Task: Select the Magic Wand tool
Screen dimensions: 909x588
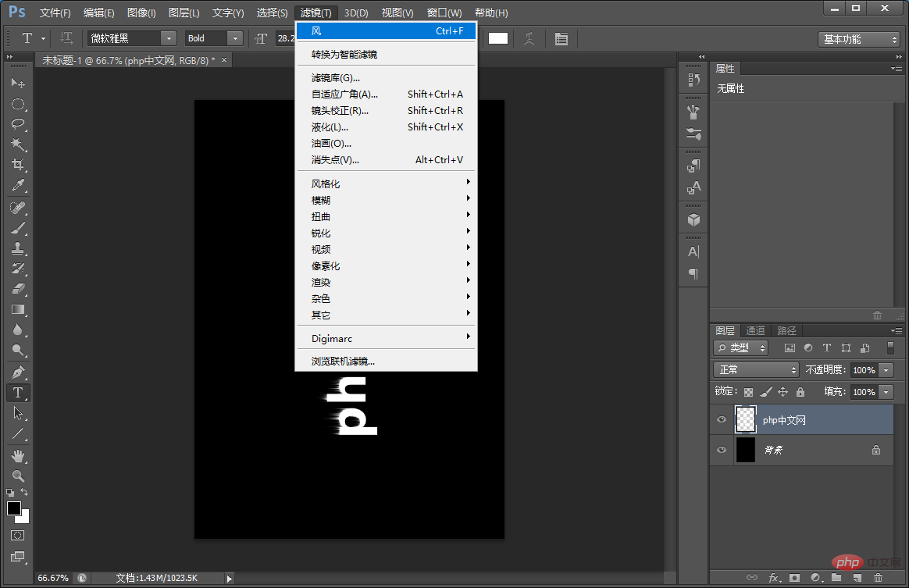Action: coord(18,144)
